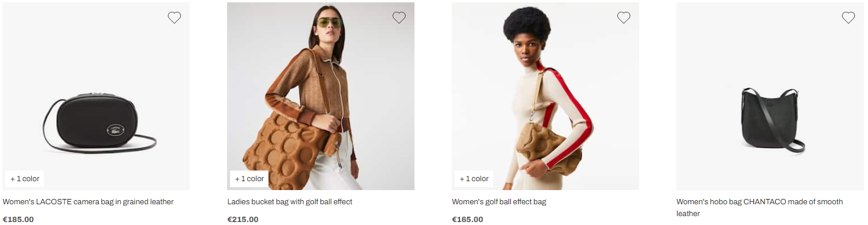Open the brown bucket bag model photo

pyautogui.click(x=321, y=96)
